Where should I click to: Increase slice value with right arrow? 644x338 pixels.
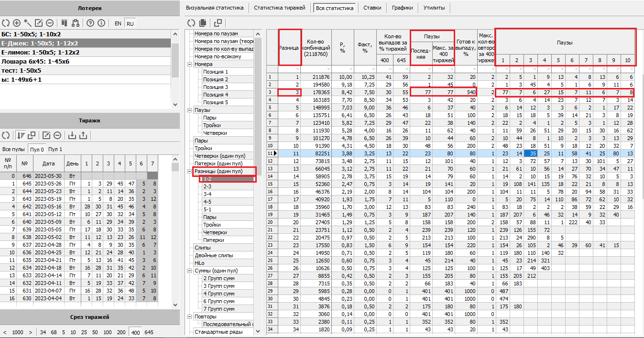(x=30, y=332)
